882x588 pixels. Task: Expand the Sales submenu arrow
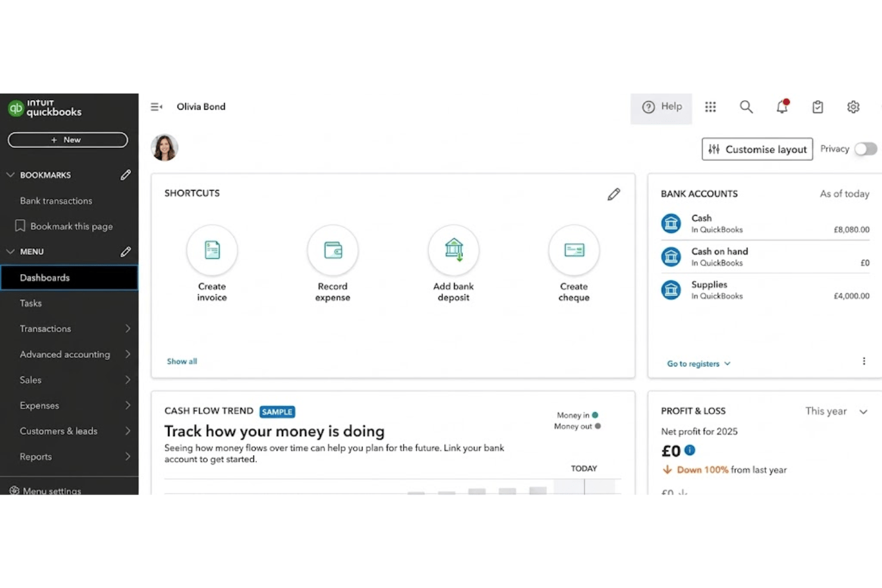tap(128, 379)
